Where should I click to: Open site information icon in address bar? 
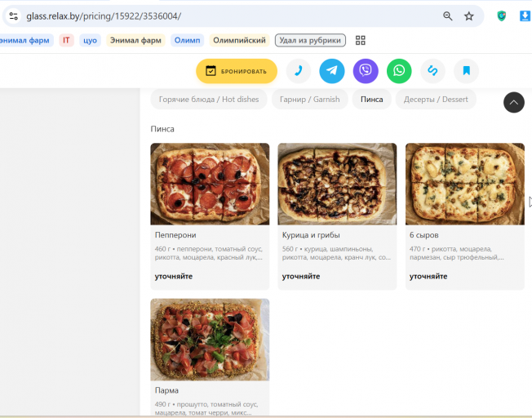(14, 16)
